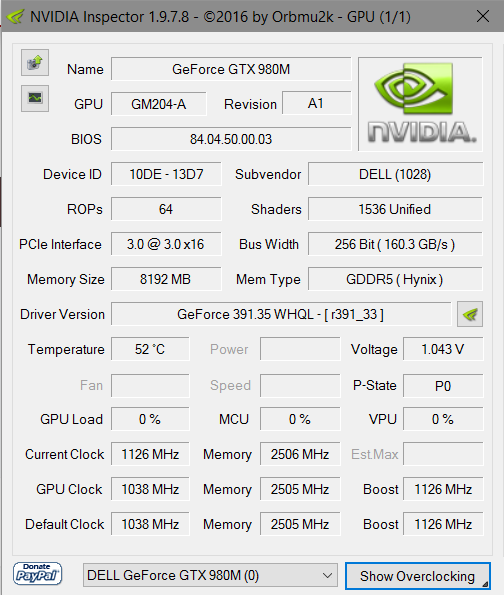Viewport: 504px width, 595px height.
Task: Click the upload screenshot icon near Name
Action: click(35, 62)
